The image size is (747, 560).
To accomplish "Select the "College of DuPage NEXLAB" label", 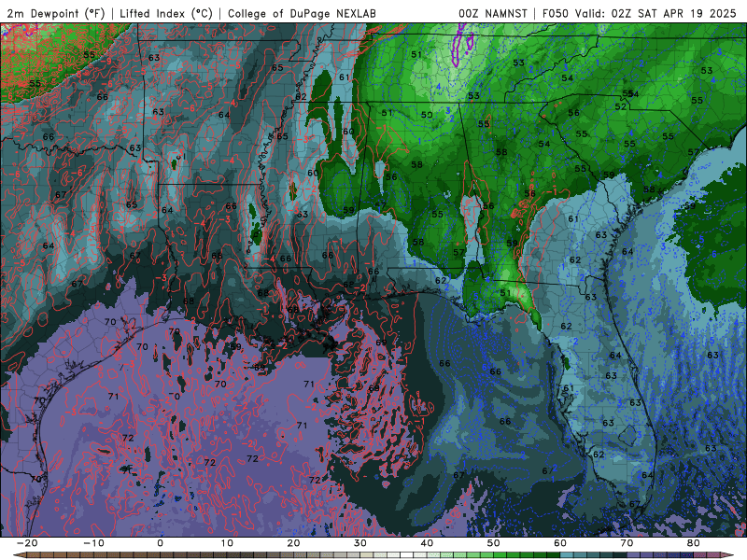I will point(302,13).
